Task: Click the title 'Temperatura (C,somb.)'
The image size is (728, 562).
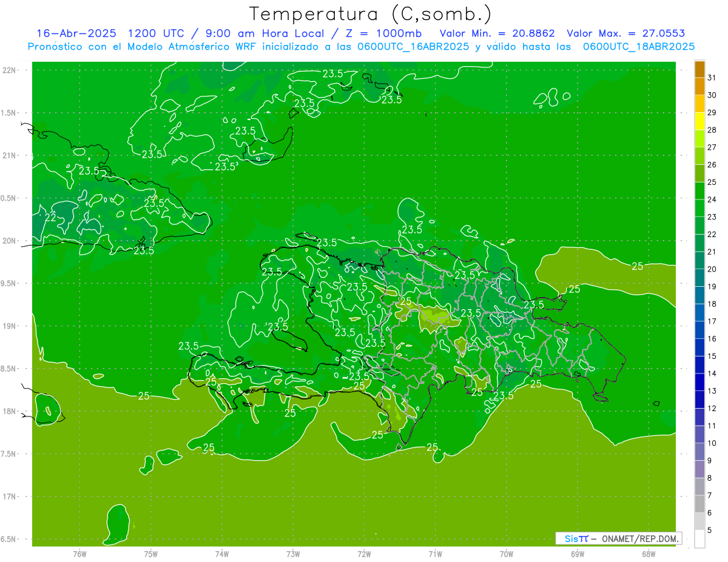Action: 371,13
